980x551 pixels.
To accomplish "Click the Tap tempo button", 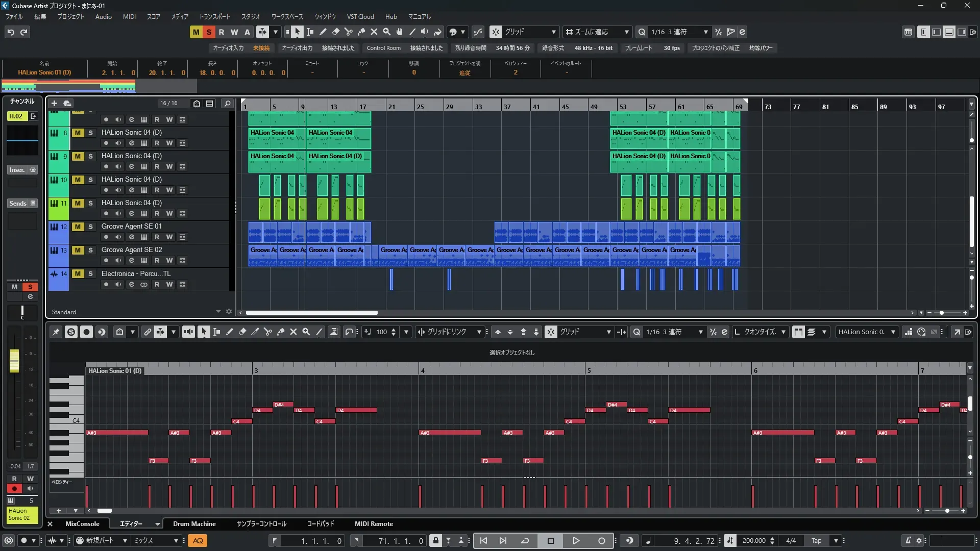I will [x=817, y=541].
